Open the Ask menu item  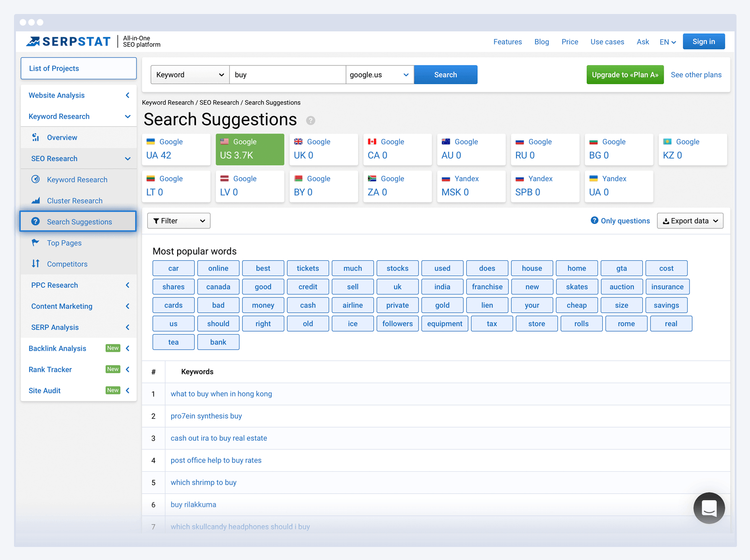[x=643, y=42]
